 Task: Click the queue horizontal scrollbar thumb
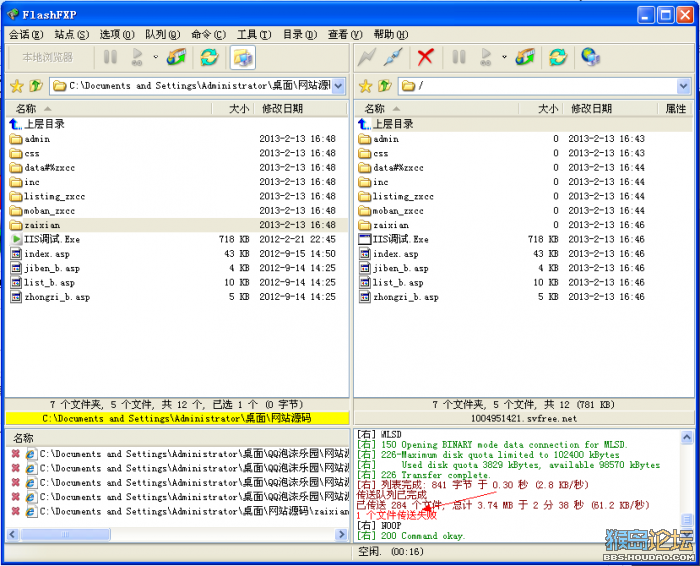point(65,534)
